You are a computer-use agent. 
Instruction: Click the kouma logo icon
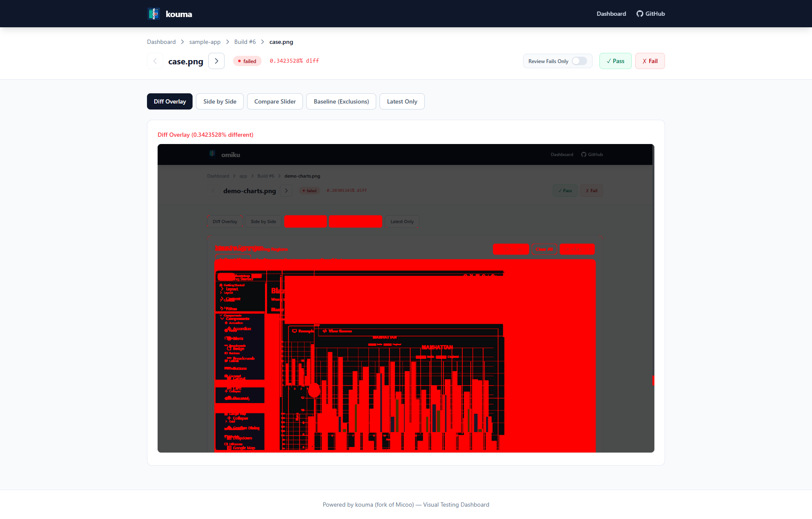[154, 14]
